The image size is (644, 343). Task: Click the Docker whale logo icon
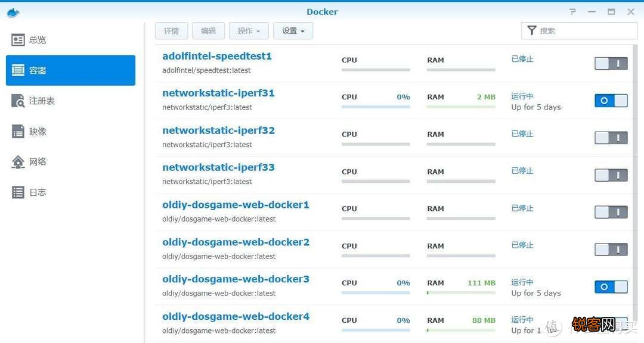[13, 13]
